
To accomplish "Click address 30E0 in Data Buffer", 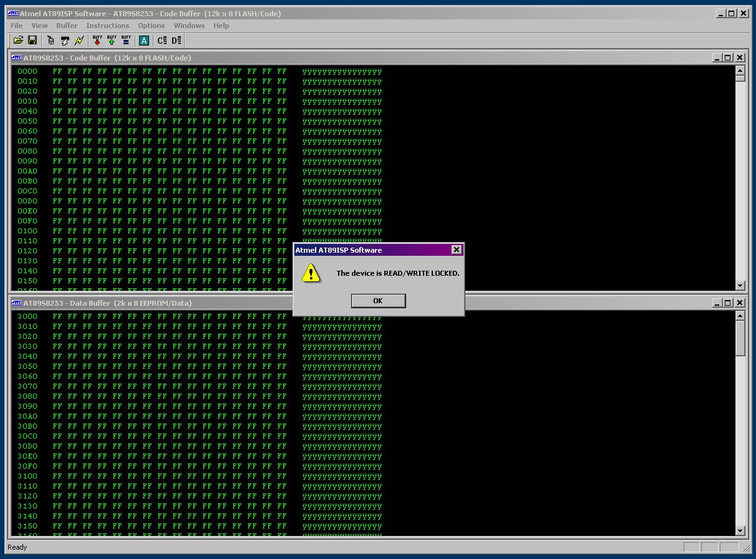I will click(x=27, y=456).
